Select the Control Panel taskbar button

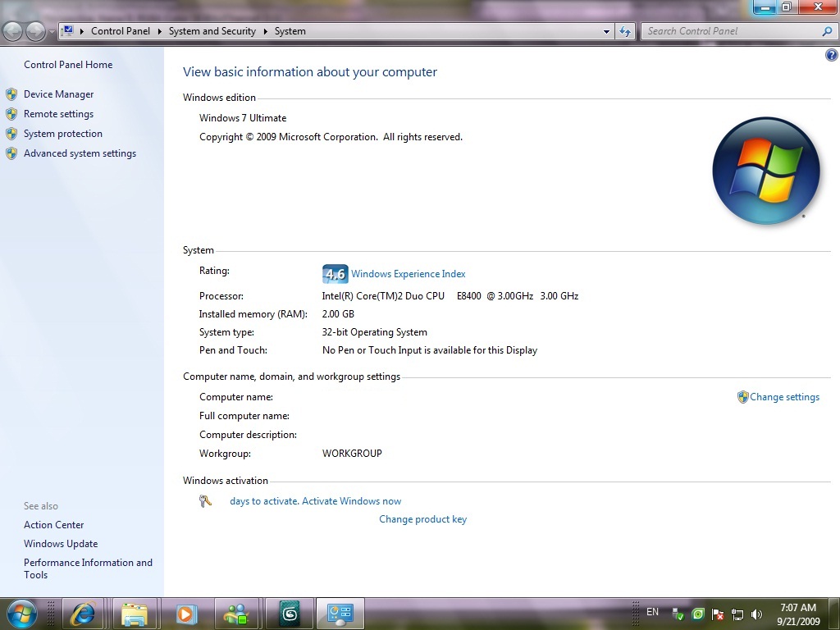pos(340,614)
